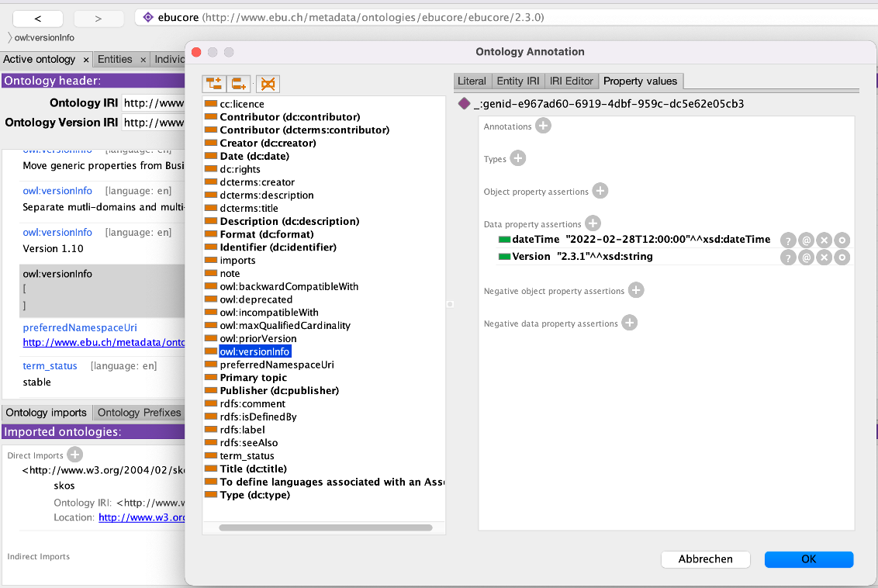Screen dimensions: 878x588
Task: Click Delete property toolbar icon
Action: (268, 84)
